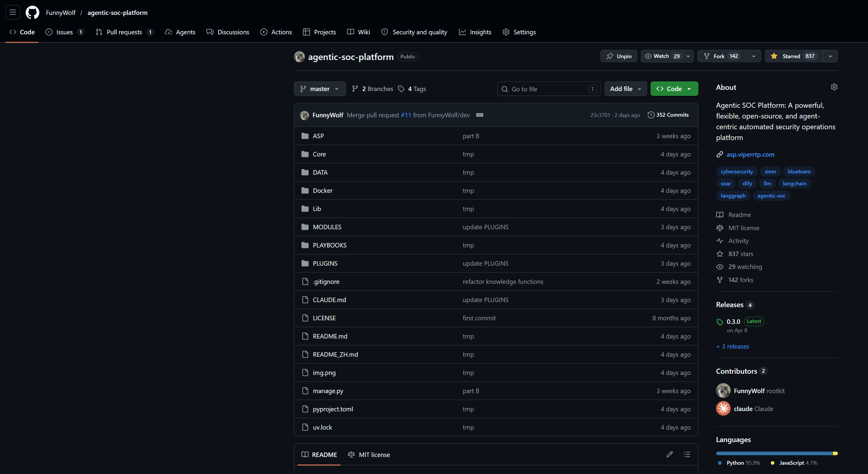Open the Discussions tab

(x=228, y=32)
